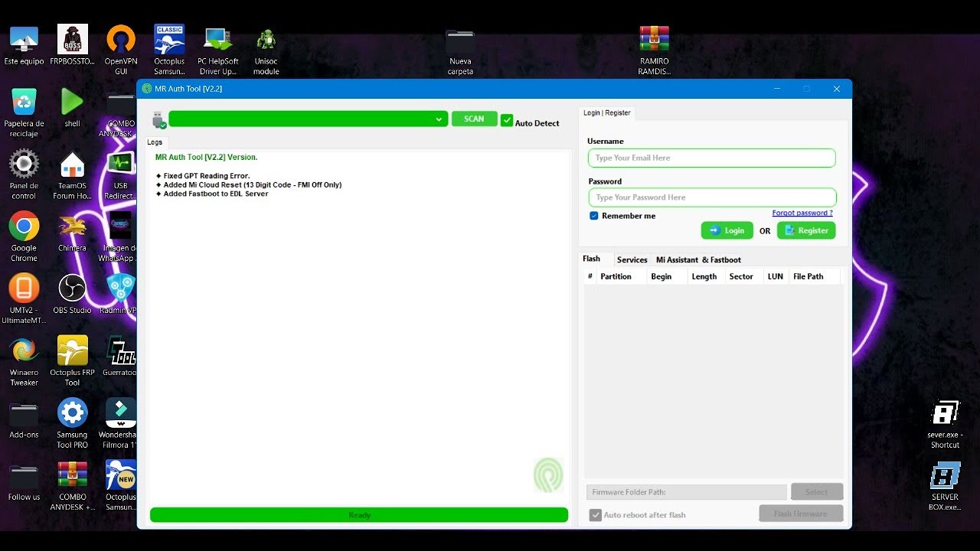
Task: Click the Length column header
Action: [704, 276]
